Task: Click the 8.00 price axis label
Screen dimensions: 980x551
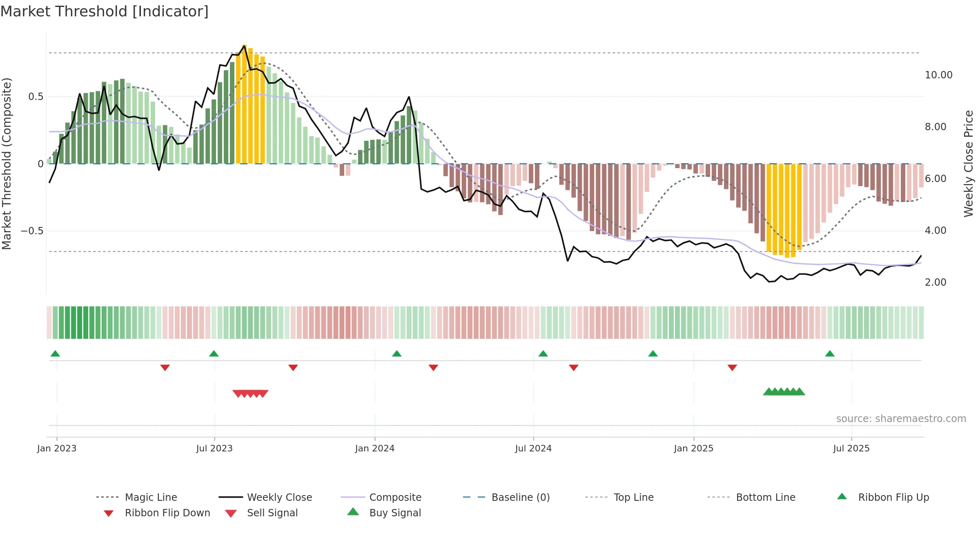Action: click(935, 127)
